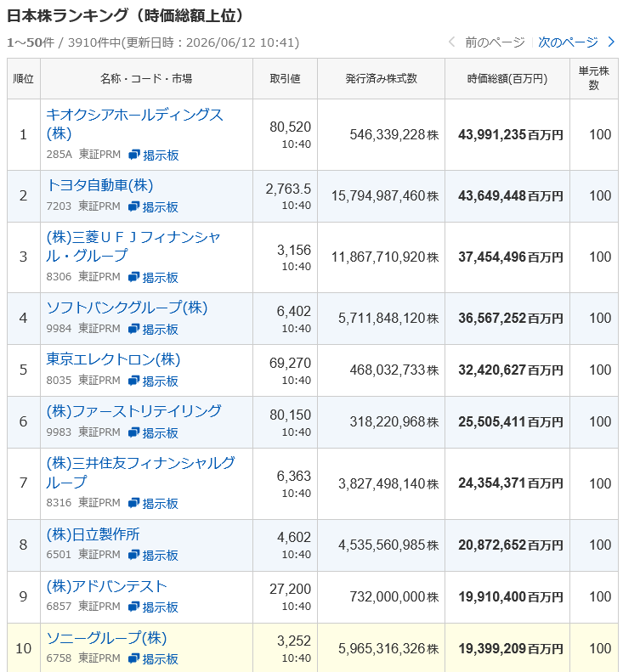623x672 pixels.
Task: Select market cap 32,420,627百万円
Action: (x=510, y=370)
